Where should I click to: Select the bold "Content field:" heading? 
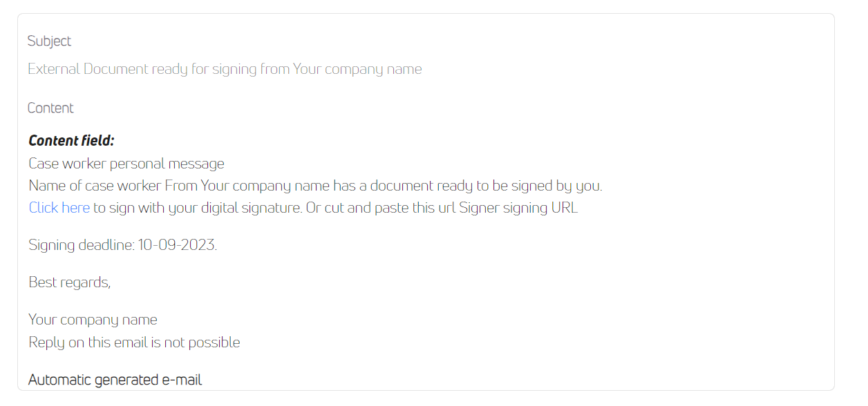pyautogui.click(x=71, y=141)
